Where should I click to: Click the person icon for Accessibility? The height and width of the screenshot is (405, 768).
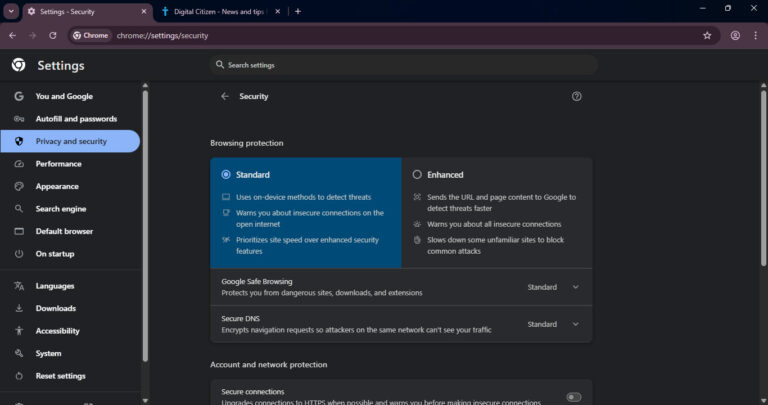tap(19, 331)
